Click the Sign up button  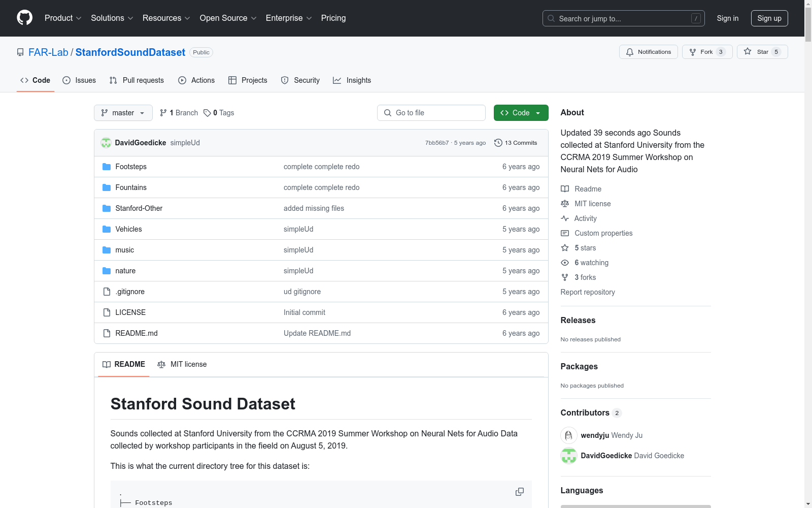(x=769, y=18)
